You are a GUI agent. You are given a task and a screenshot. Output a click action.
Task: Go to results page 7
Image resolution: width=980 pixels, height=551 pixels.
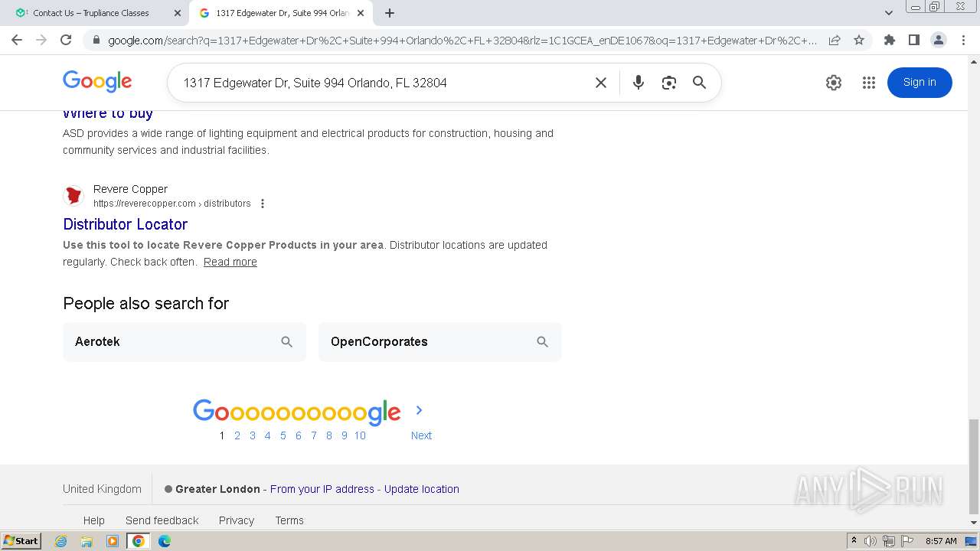[314, 435]
